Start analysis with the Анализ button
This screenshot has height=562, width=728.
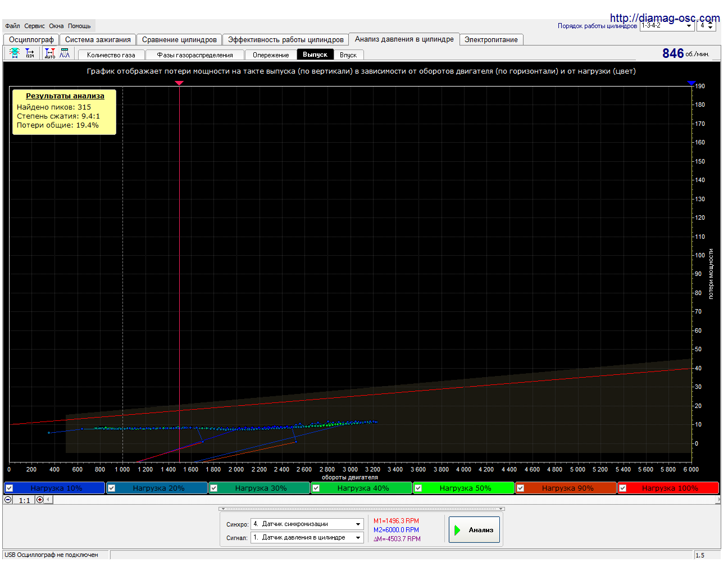tap(474, 529)
